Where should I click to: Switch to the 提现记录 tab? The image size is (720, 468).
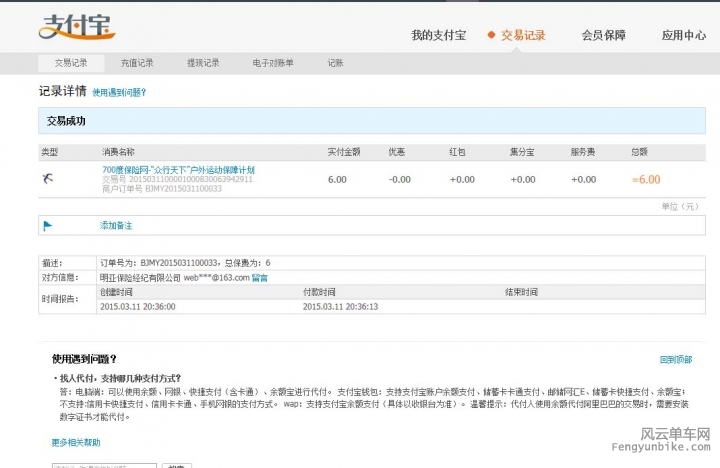pyautogui.click(x=203, y=63)
